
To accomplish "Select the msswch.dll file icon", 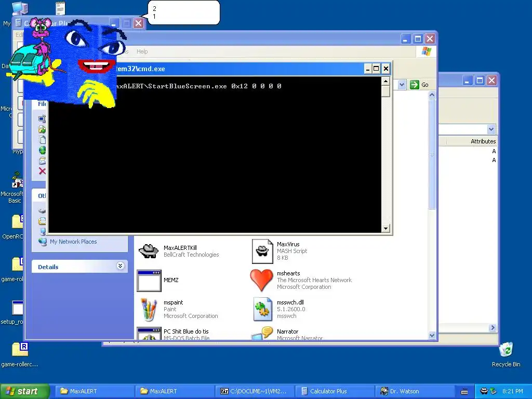I will [262, 309].
